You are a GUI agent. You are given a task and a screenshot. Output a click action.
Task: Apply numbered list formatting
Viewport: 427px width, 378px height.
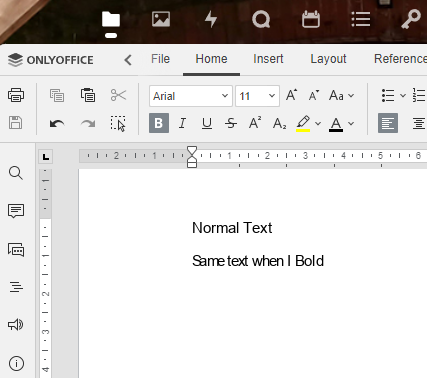(419, 95)
